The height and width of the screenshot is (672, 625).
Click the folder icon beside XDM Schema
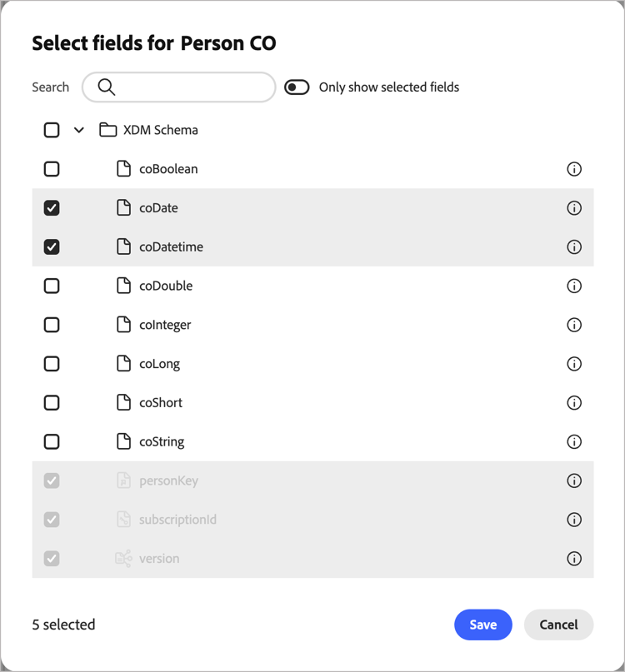107,130
